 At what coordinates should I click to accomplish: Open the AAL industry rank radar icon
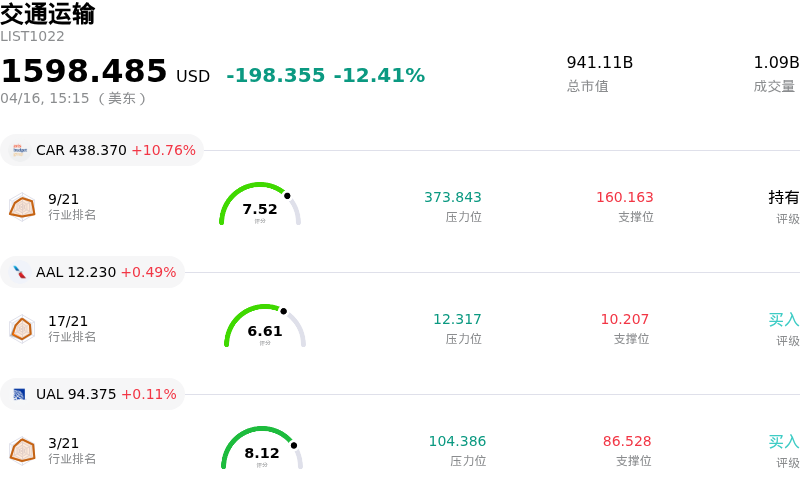pos(22,328)
